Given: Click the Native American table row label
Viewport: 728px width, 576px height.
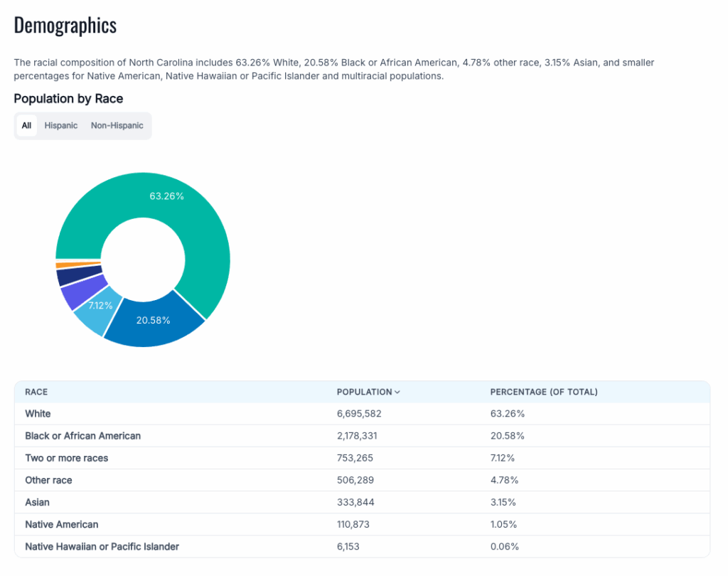Looking at the screenshot, I should pos(61,524).
